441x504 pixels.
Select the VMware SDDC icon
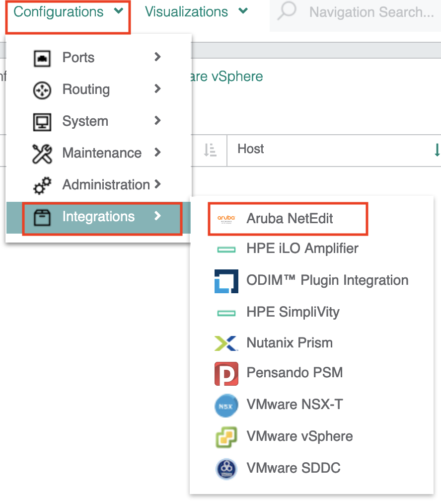click(x=226, y=468)
